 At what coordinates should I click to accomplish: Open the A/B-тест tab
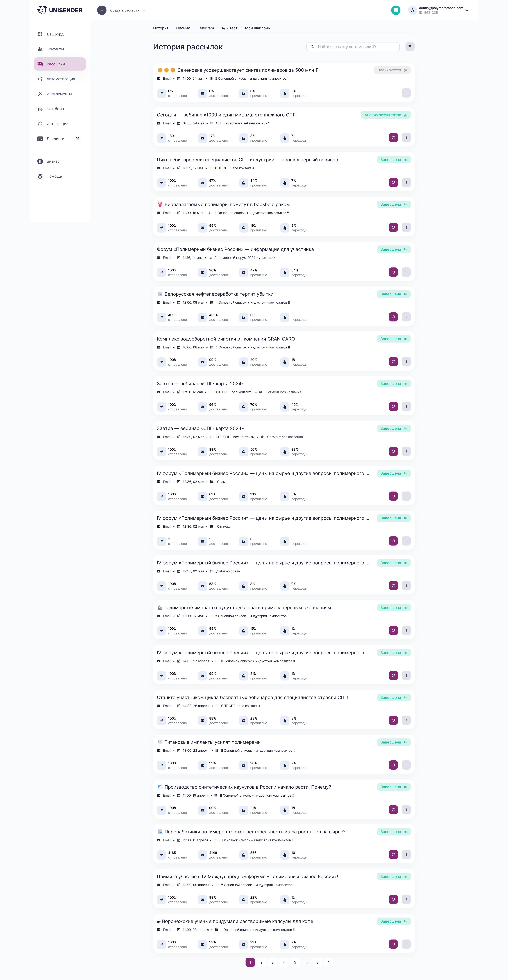point(229,28)
